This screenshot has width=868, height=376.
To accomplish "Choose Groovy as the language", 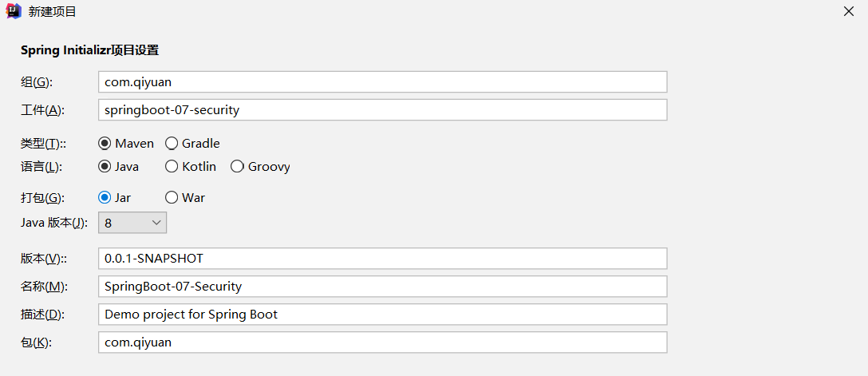I will tap(260, 166).
